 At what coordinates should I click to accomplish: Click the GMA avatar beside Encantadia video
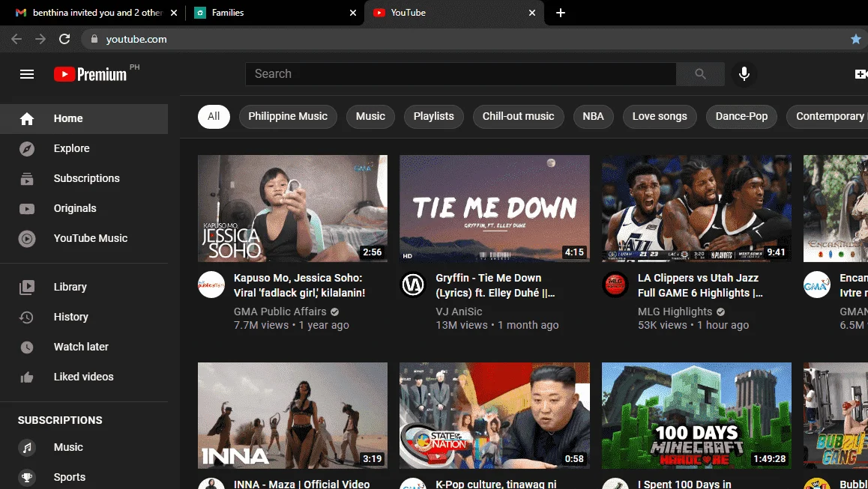point(817,285)
